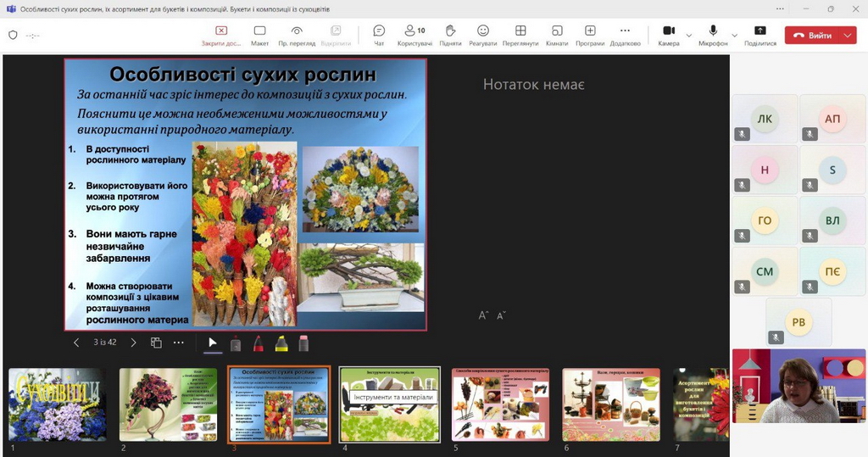Select the red pen color tool
The width and height of the screenshot is (868, 457).
259,343
